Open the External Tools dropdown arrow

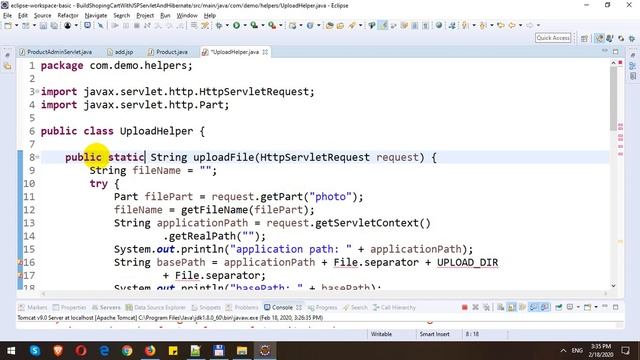click(280, 25)
